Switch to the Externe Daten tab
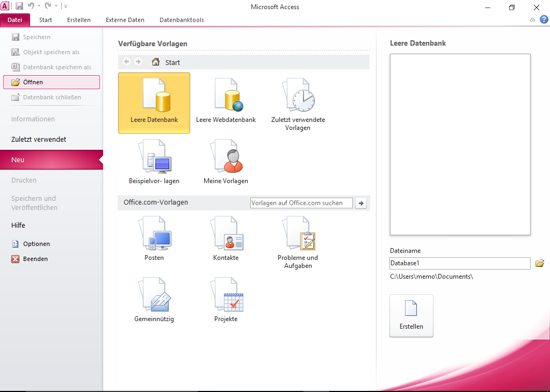 tap(125, 20)
